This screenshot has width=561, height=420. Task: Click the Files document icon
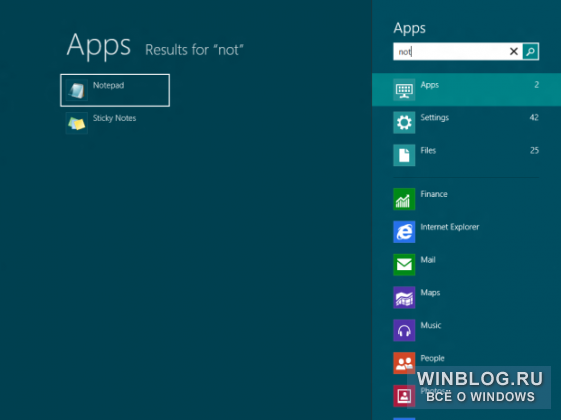point(404,155)
